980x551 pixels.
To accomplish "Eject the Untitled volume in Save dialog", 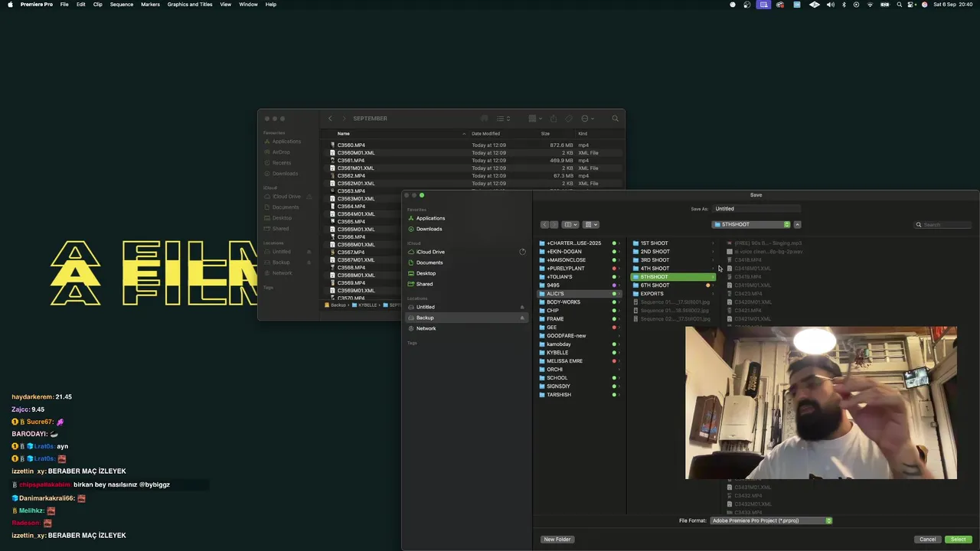I will [522, 307].
